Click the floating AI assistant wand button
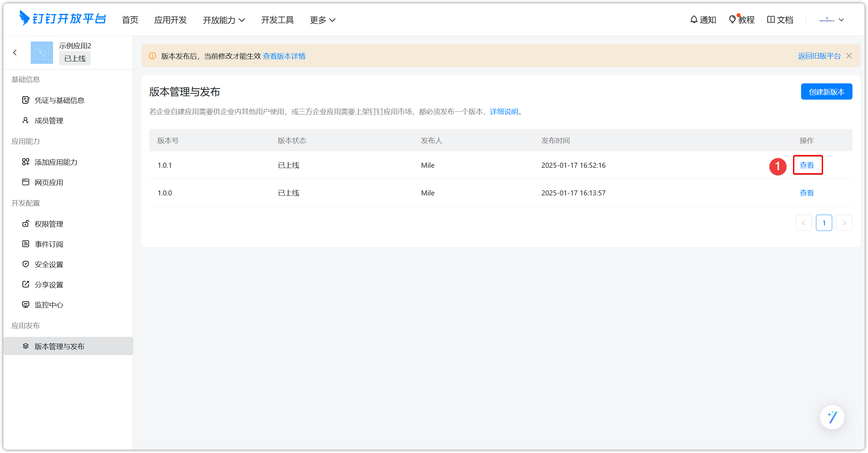 (832, 417)
